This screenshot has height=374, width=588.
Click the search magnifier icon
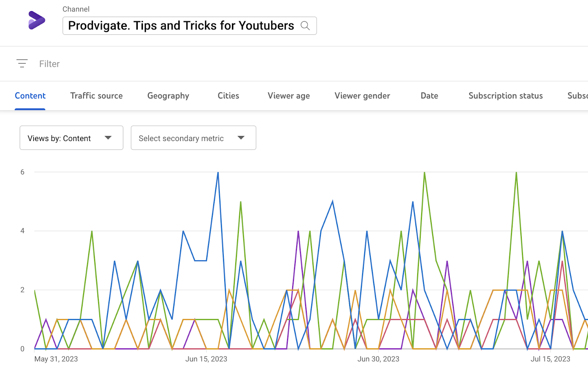click(x=305, y=26)
